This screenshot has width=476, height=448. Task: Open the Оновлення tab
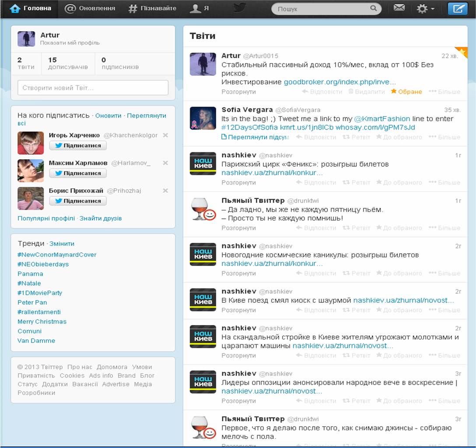pos(90,8)
